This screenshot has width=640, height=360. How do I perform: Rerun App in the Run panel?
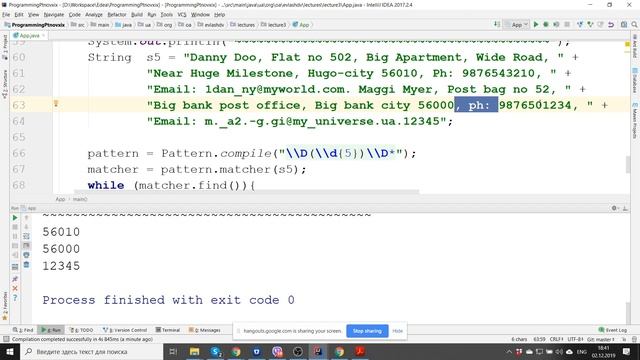15,218
